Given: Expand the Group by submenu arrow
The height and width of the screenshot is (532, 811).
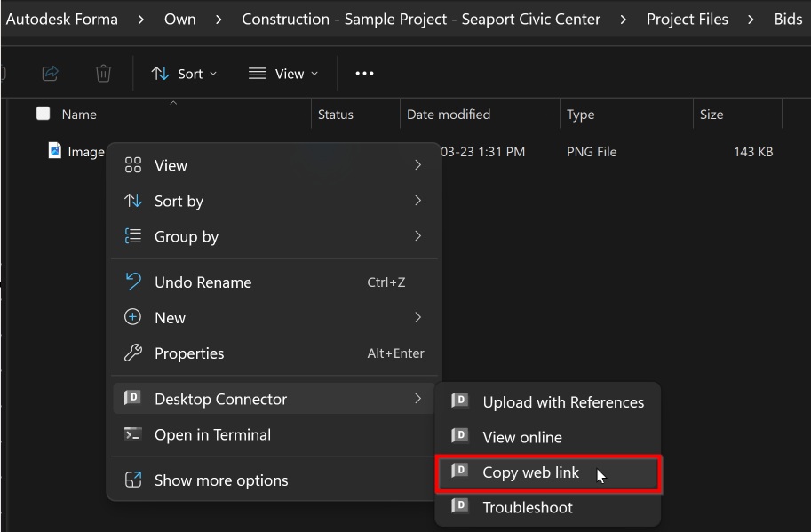Looking at the screenshot, I should (417, 236).
